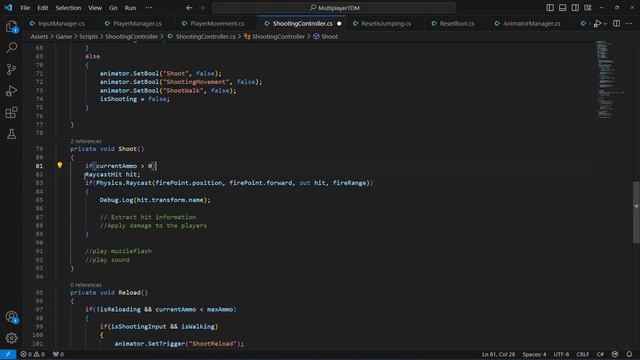Viewport: 640px width, 360px height.
Task: Split the editor right
Action: [x=616, y=24]
